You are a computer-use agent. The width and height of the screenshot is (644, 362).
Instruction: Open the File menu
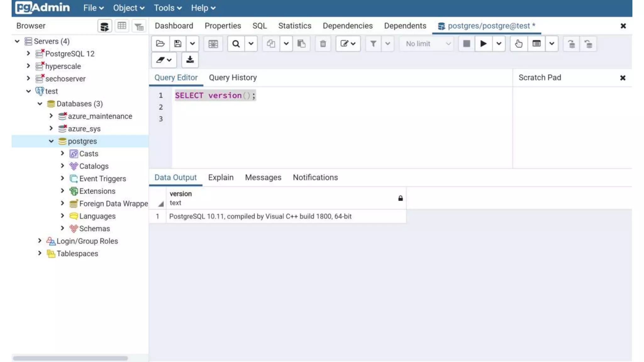coord(93,8)
